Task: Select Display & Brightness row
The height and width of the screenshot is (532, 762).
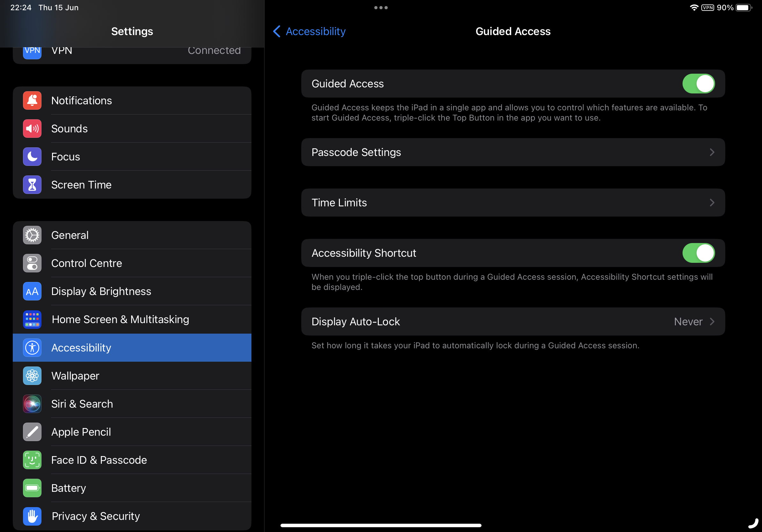Action: coord(132,291)
